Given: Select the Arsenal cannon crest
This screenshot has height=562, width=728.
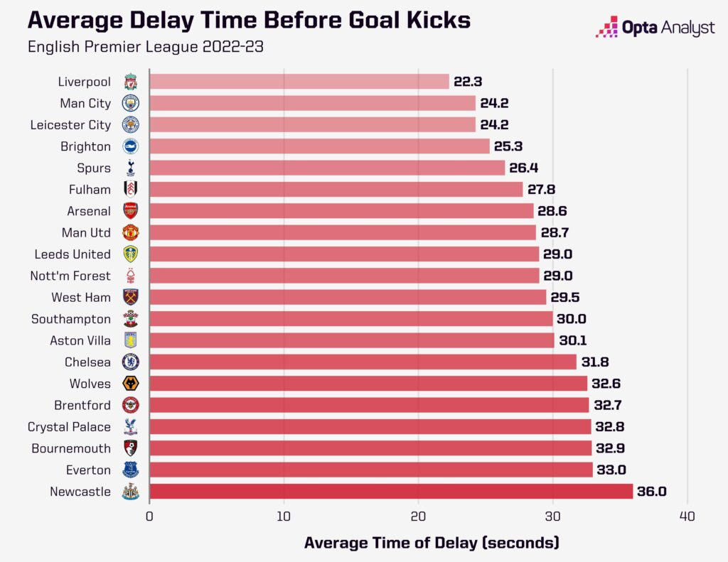Looking at the screenshot, I should pos(131,211).
